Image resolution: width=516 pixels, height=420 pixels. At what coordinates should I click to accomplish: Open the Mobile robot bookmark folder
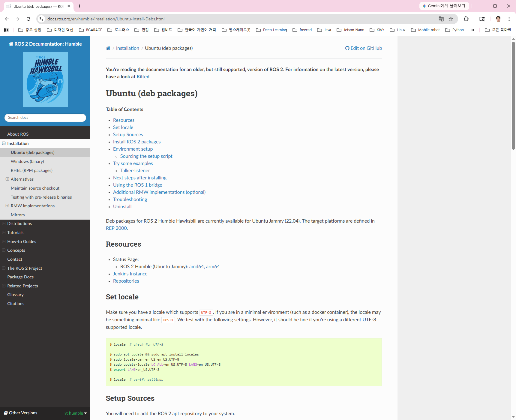425,30
